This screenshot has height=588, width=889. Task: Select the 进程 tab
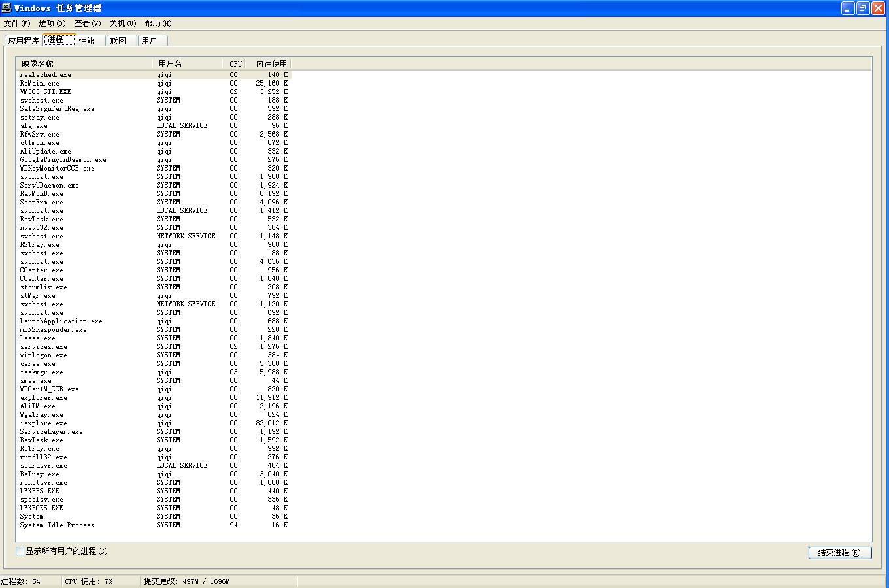[59, 40]
